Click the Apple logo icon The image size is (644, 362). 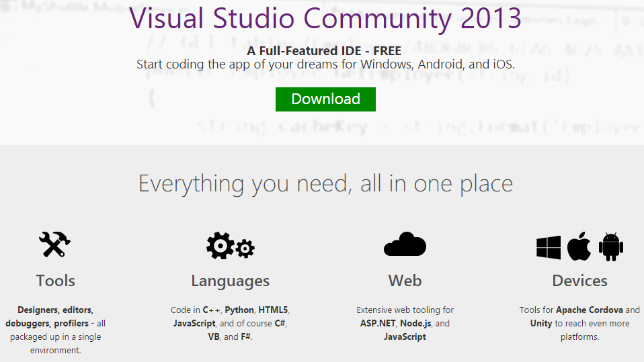579,246
